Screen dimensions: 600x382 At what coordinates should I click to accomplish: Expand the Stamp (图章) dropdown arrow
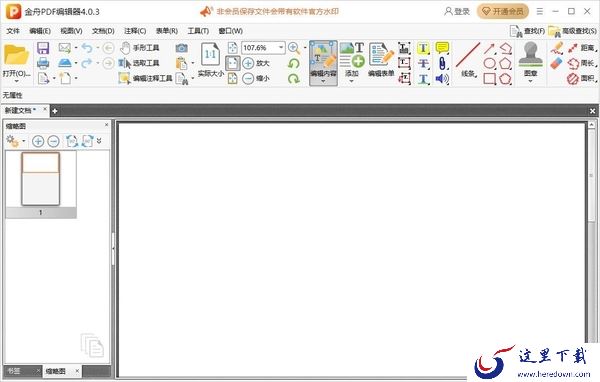point(530,81)
